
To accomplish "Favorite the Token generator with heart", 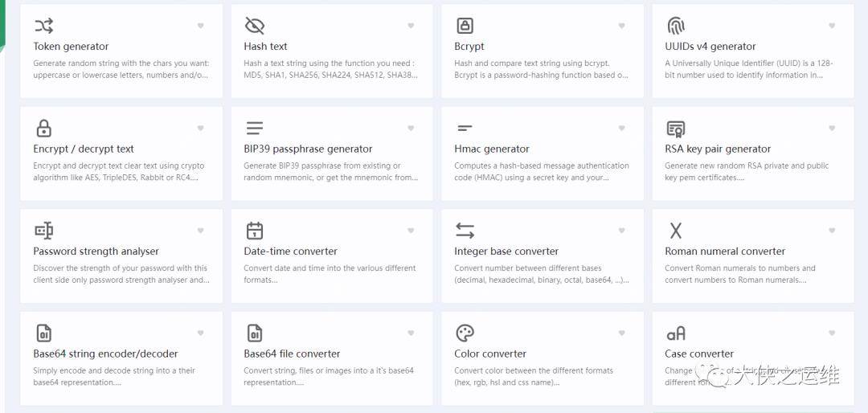I will tap(200, 26).
